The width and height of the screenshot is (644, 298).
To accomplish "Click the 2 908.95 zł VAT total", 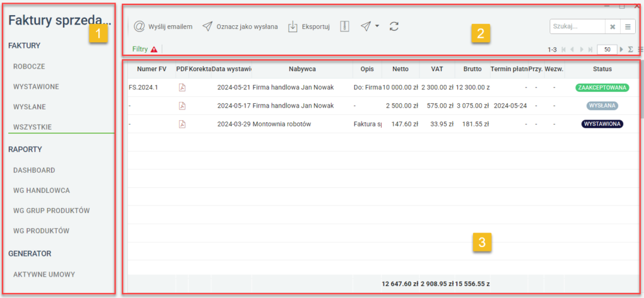I will pyautogui.click(x=437, y=284).
